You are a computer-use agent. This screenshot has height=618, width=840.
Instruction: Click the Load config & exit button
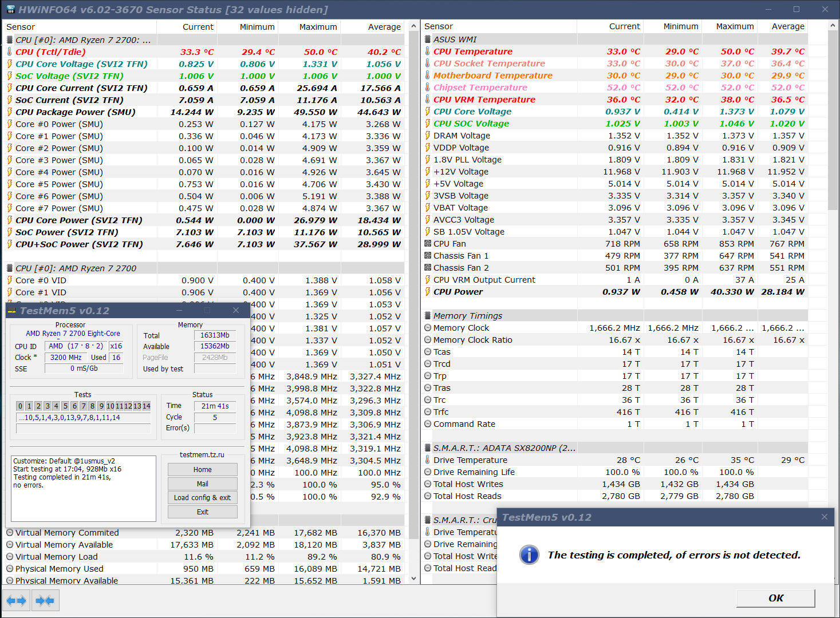coord(203,498)
